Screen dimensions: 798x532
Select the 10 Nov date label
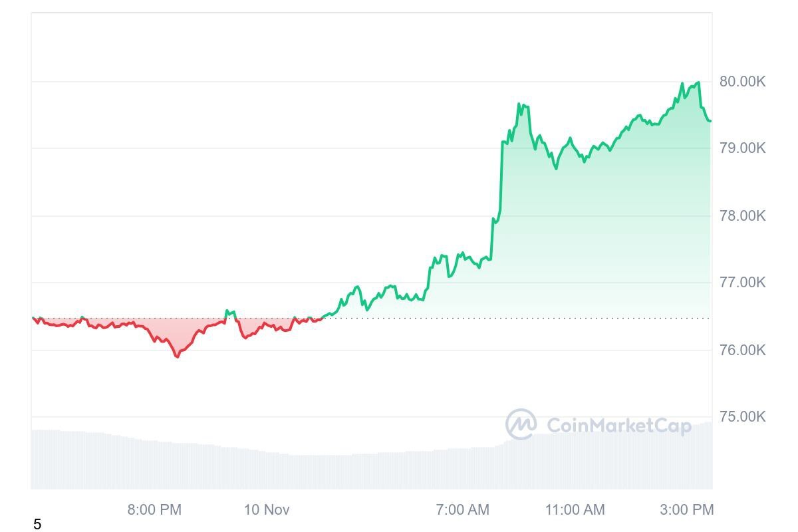click(267, 510)
